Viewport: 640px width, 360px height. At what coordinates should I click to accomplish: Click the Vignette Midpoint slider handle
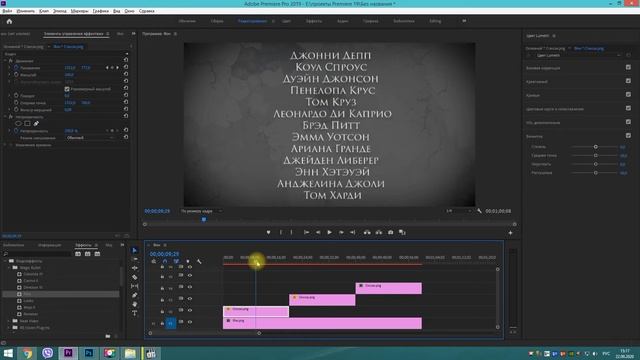596,155
